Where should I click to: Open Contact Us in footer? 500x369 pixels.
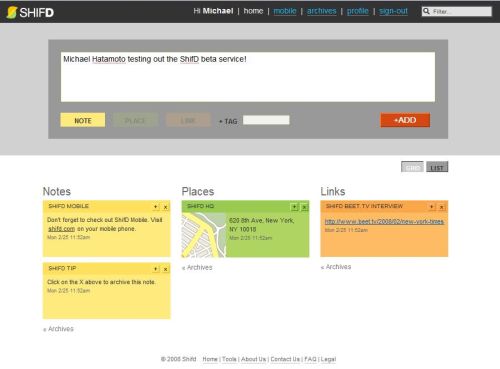[x=285, y=359]
